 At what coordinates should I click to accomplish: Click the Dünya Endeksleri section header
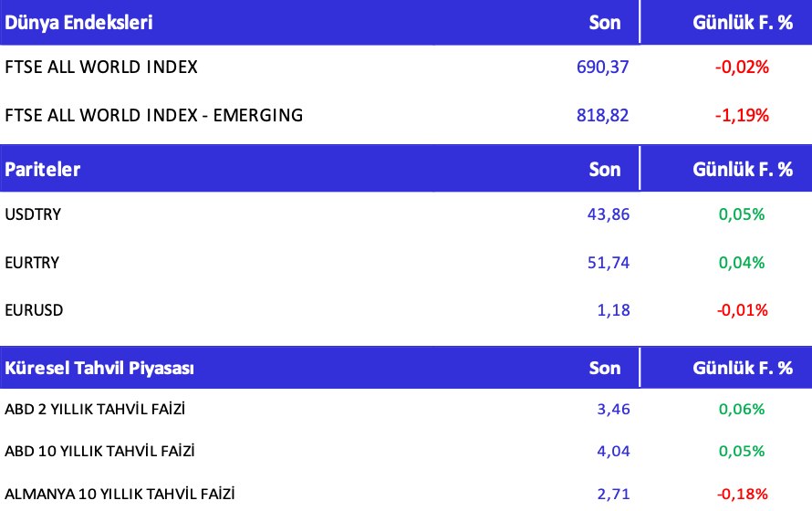pos(78,23)
